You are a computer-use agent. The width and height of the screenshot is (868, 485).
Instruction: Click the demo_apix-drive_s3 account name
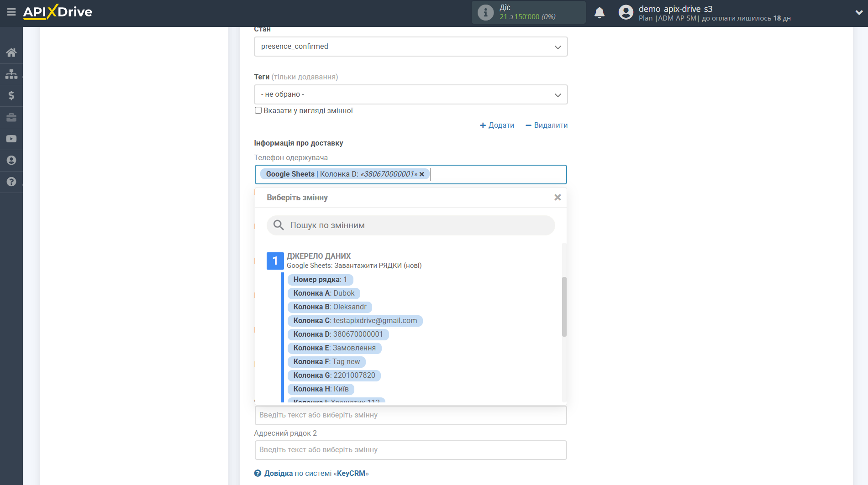tap(675, 9)
